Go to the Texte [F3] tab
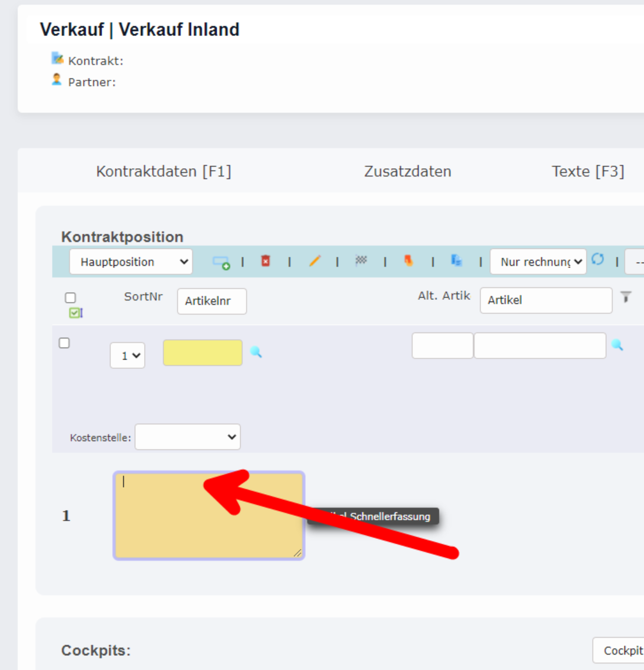This screenshot has width=644, height=670. [x=588, y=171]
